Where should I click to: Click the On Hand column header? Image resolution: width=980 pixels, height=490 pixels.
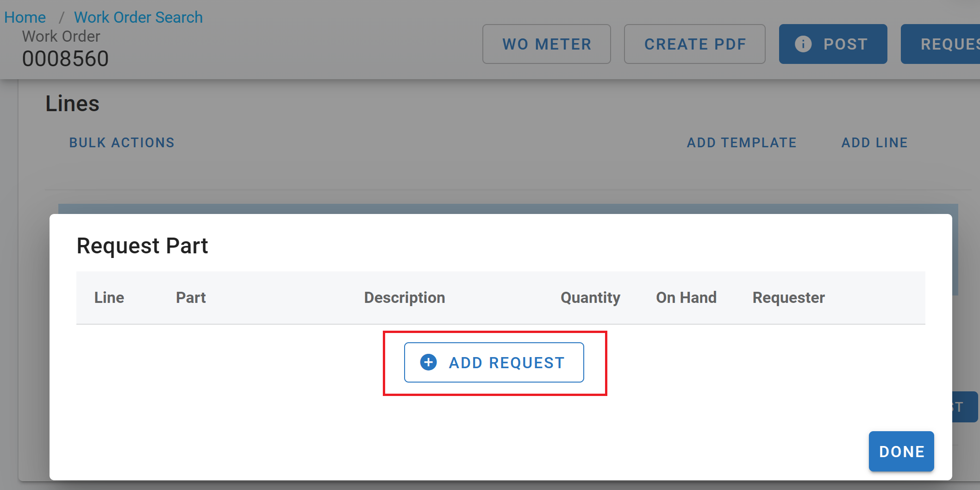(686, 298)
